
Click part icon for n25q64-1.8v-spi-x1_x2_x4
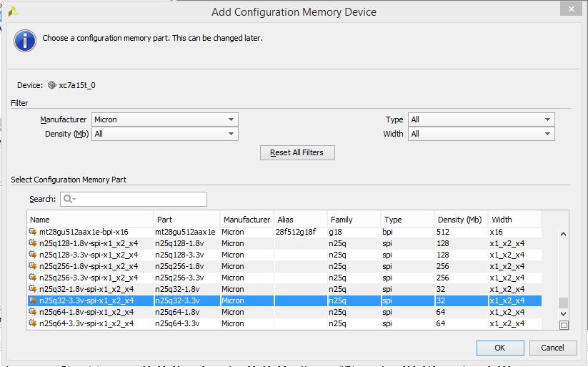pyautogui.click(x=33, y=312)
